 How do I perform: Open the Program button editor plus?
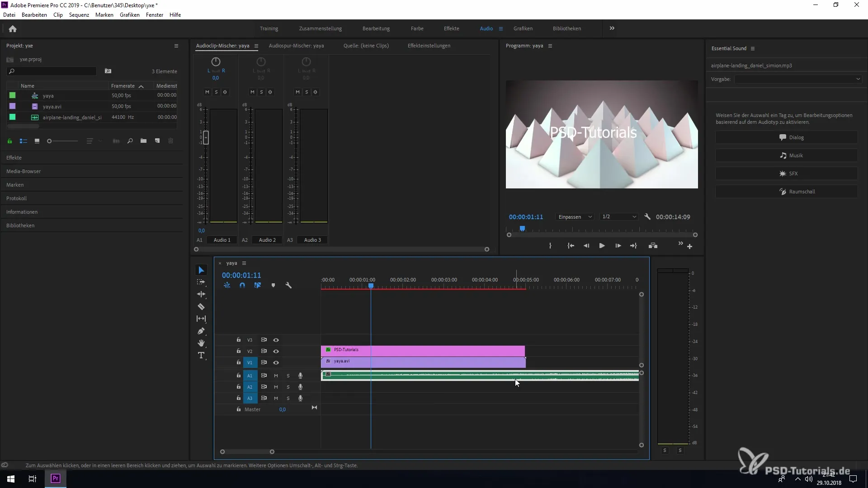(x=689, y=247)
